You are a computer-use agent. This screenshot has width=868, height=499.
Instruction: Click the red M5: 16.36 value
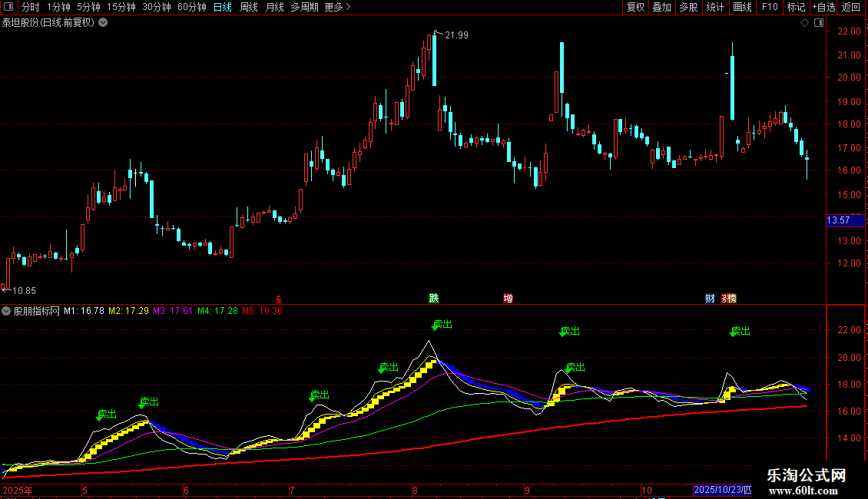pos(263,311)
